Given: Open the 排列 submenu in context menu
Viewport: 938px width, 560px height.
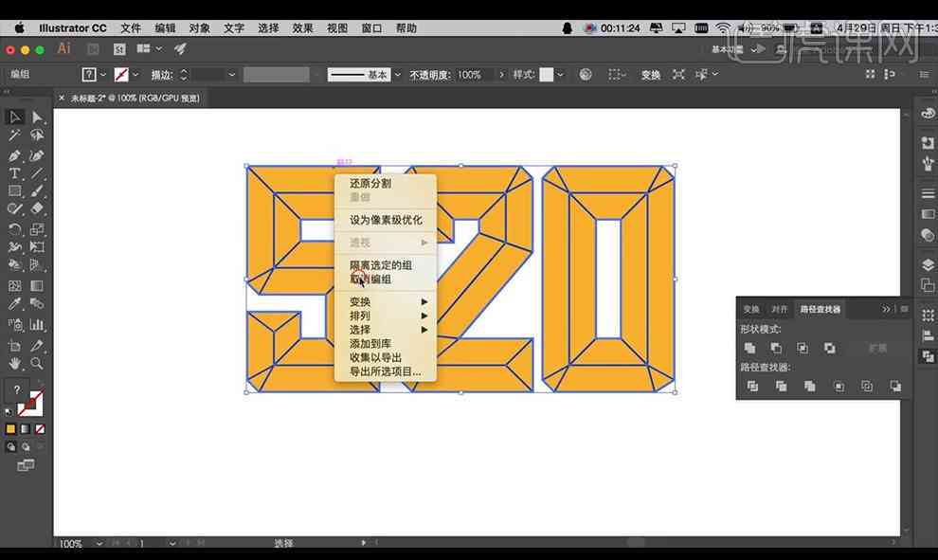Looking at the screenshot, I should pyautogui.click(x=386, y=316).
